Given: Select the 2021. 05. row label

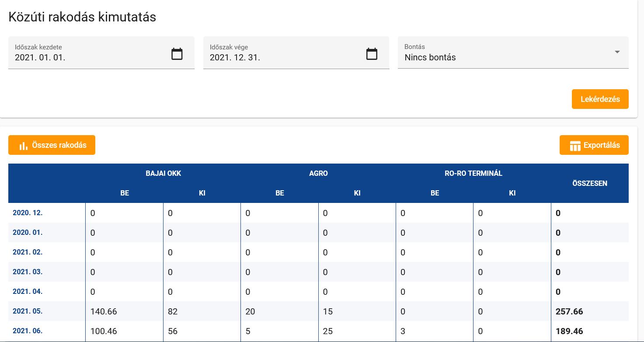Looking at the screenshot, I should tap(28, 311).
